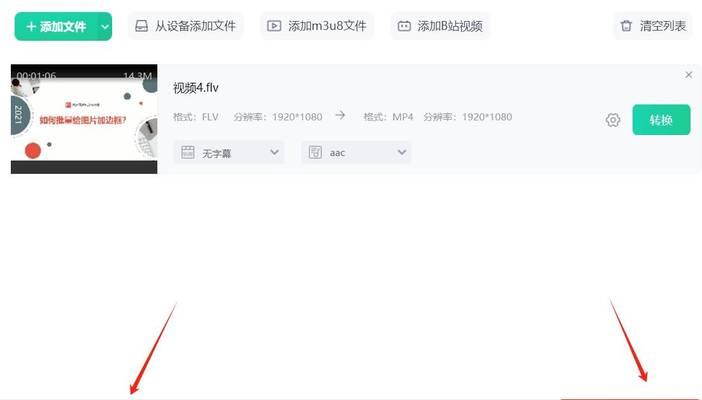The height and width of the screenshot is (400, 702).
Task: Click the subtitle icon beside 无字幕
Action: 188,152
